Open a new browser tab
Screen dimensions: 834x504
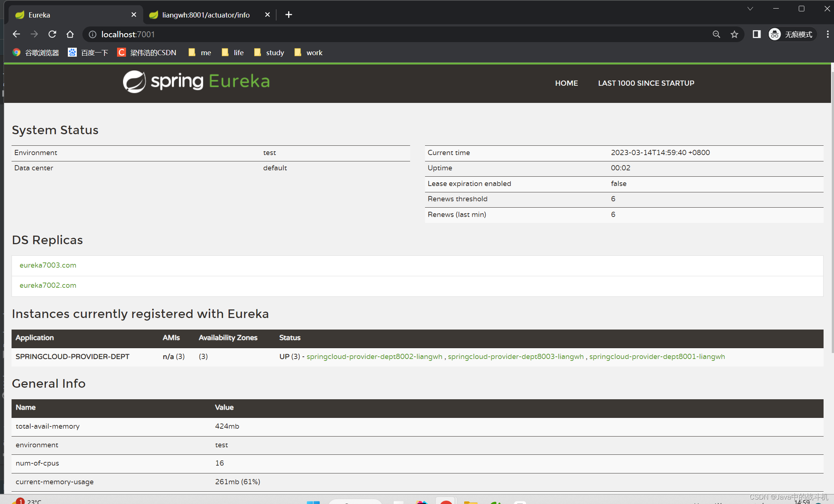tap(289, 15)
